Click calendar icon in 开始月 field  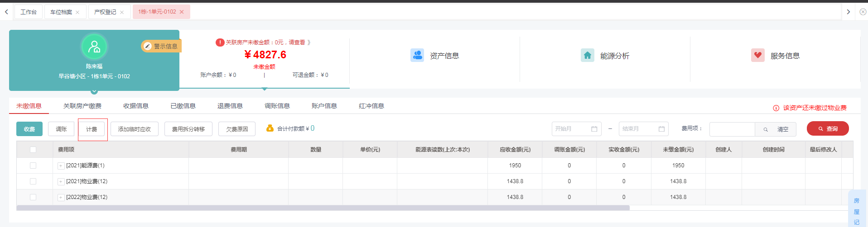(x=594, y=129)
